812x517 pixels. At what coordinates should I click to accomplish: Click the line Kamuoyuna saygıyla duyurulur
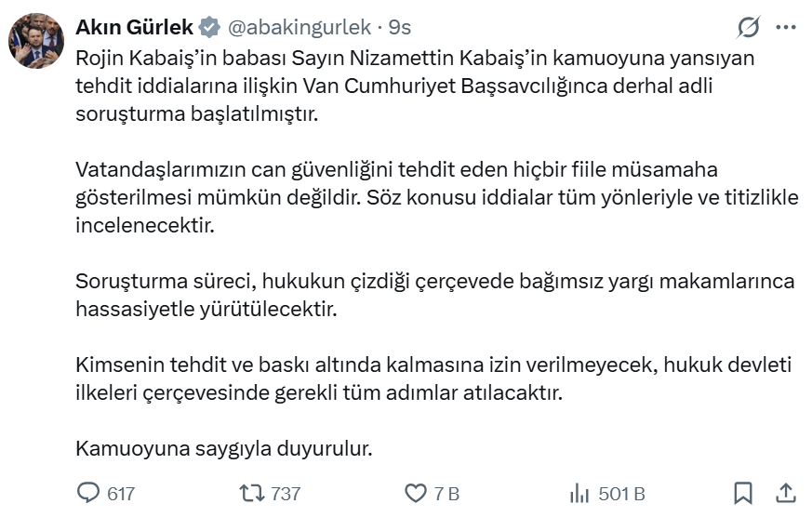point(223,447)
